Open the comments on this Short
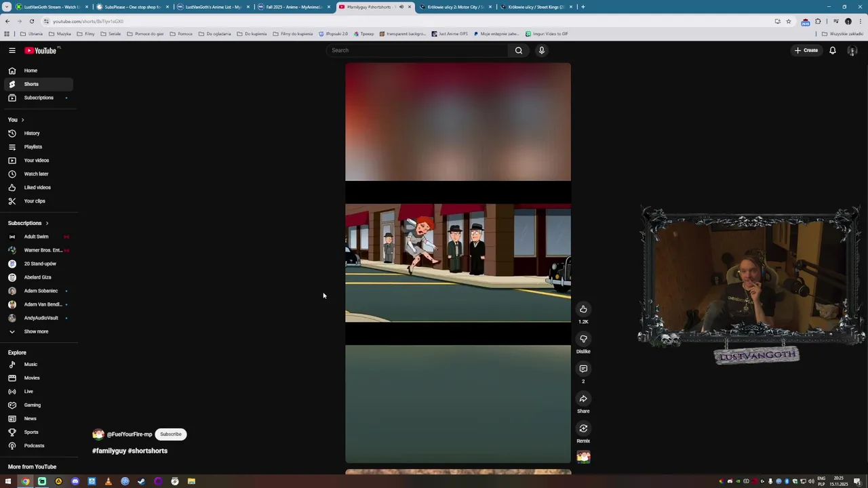The image size is (868, 488). coord(583,369)
